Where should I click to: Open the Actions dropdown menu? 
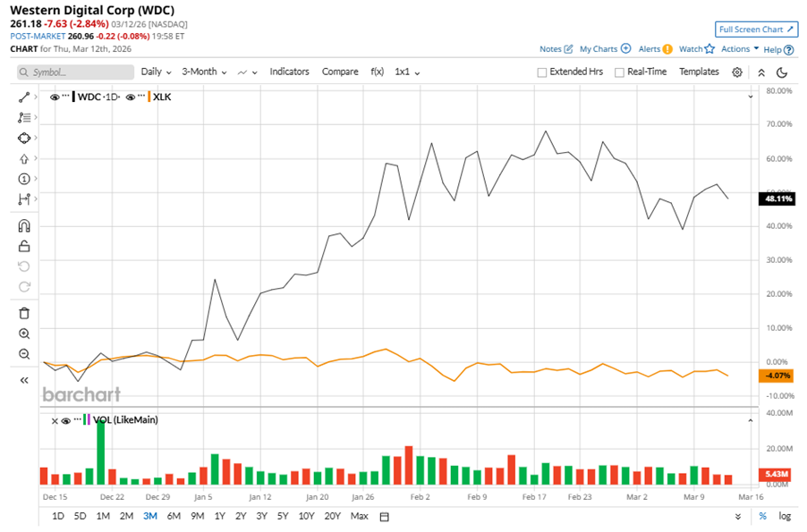pos(740,49)
